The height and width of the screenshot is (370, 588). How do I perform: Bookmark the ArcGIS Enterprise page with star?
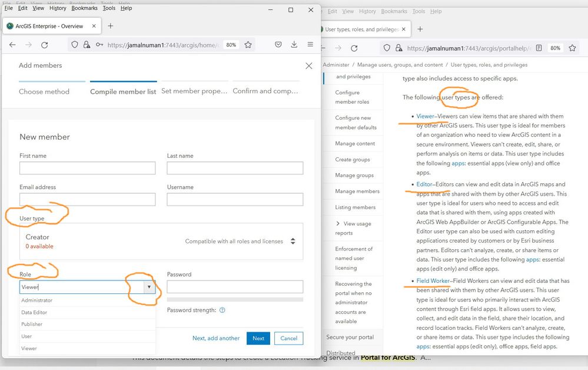(x=248, y=45)
